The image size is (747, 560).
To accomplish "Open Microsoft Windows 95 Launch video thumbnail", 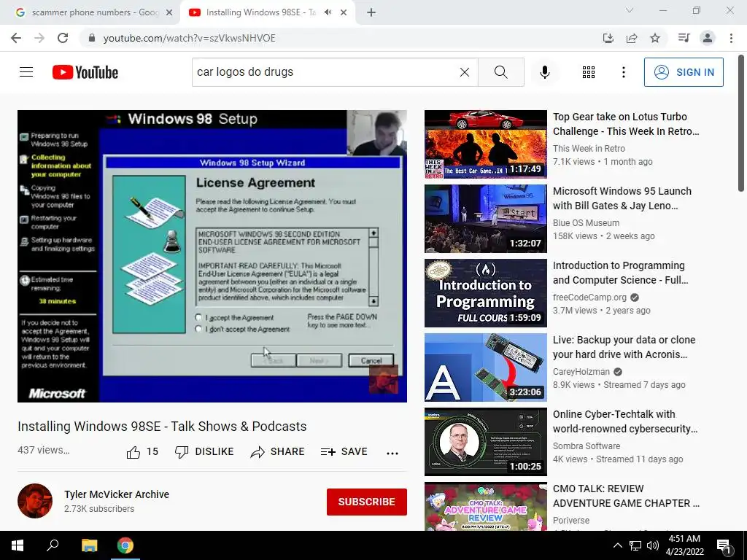I will pyautogui.click(x=485, y=219).
